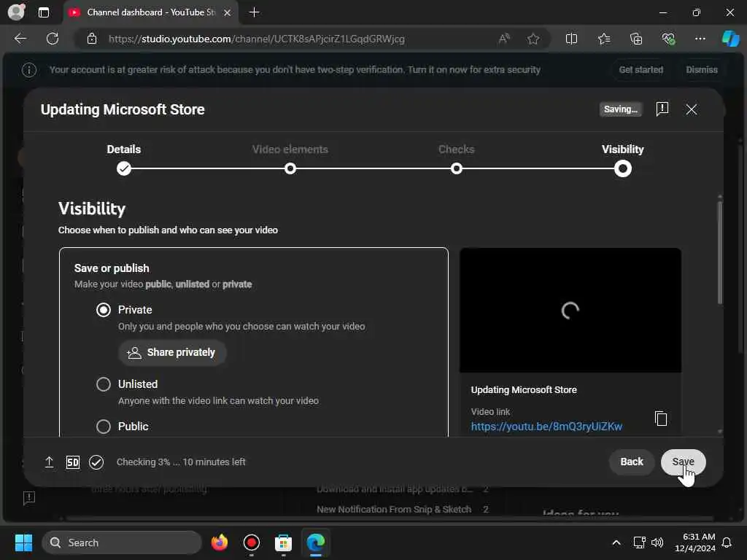This screenshot has width=747, height=560.
Task: Click the Save button
Action: pyautogui.click(x=683, y=462)
